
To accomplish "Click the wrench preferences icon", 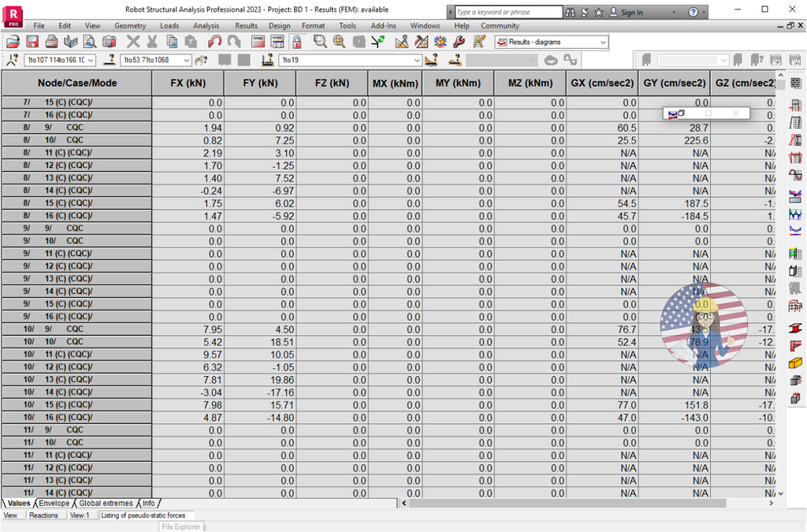I will [459, 42].
